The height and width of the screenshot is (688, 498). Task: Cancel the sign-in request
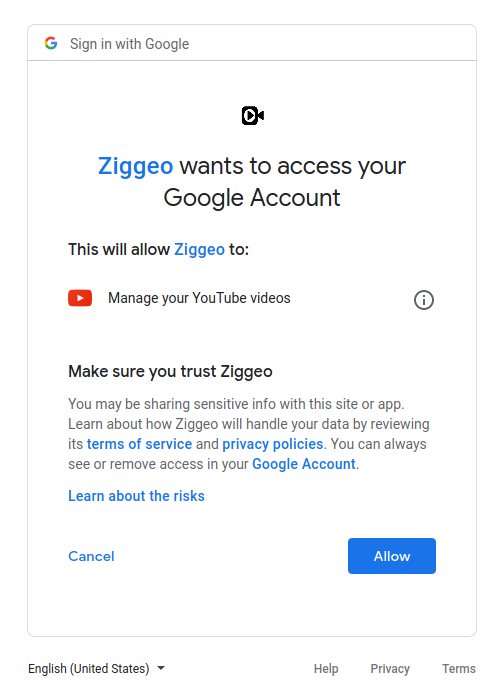pyautogui.click(x=91, y=556)
